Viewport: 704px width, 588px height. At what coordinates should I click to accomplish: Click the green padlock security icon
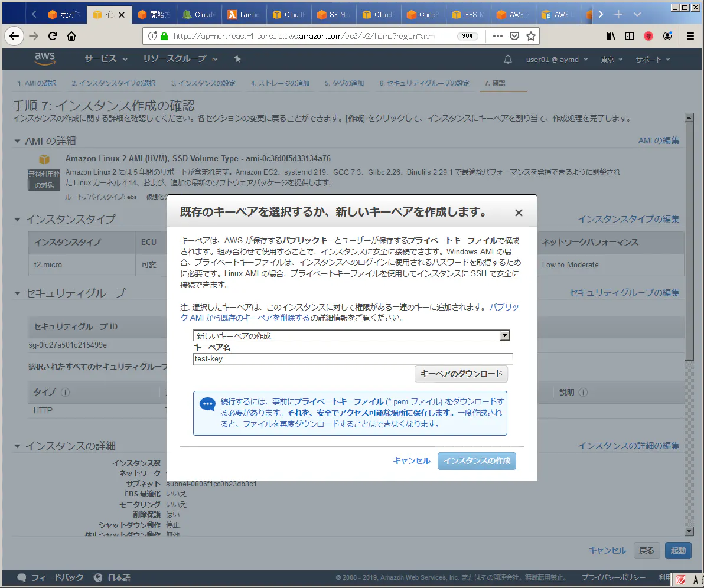click(x=164, y=36)
